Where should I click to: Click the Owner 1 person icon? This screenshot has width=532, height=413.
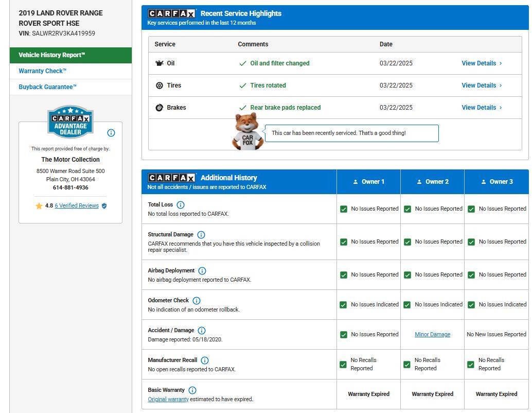point(356,182)
